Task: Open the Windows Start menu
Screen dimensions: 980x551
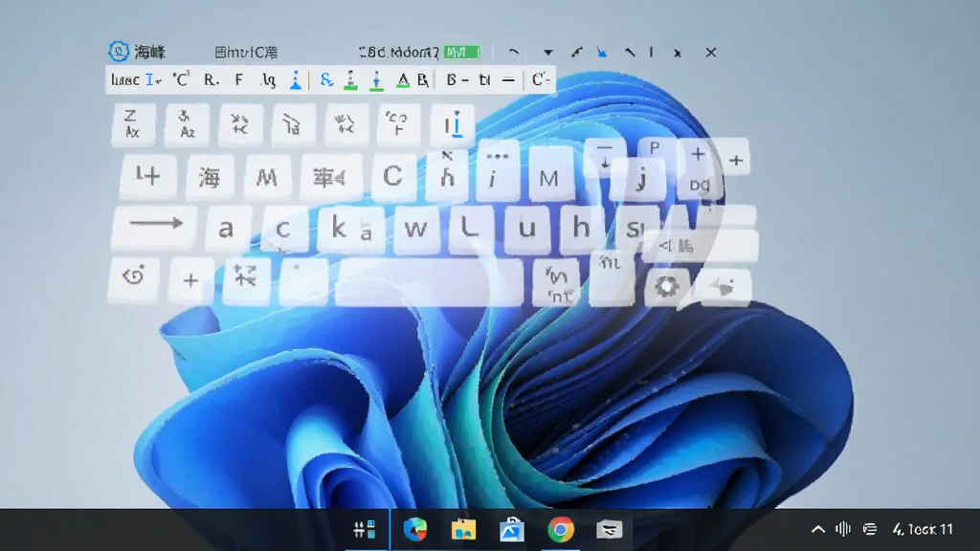Action: (x=365, y=530)
